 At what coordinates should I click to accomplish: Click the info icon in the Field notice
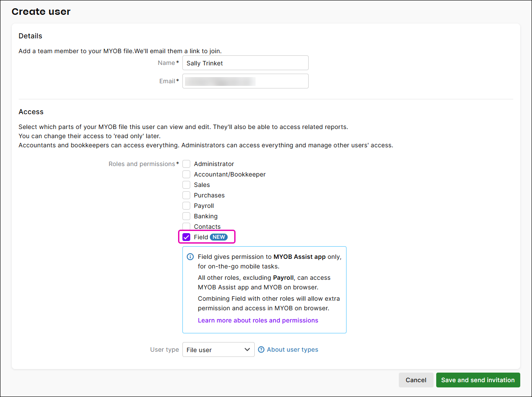click(190, 257)
